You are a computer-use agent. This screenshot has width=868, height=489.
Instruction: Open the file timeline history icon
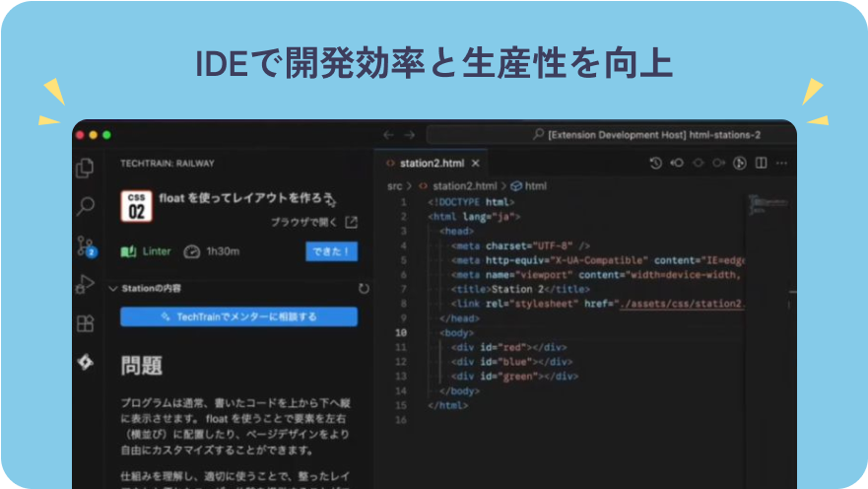[655, 164]
